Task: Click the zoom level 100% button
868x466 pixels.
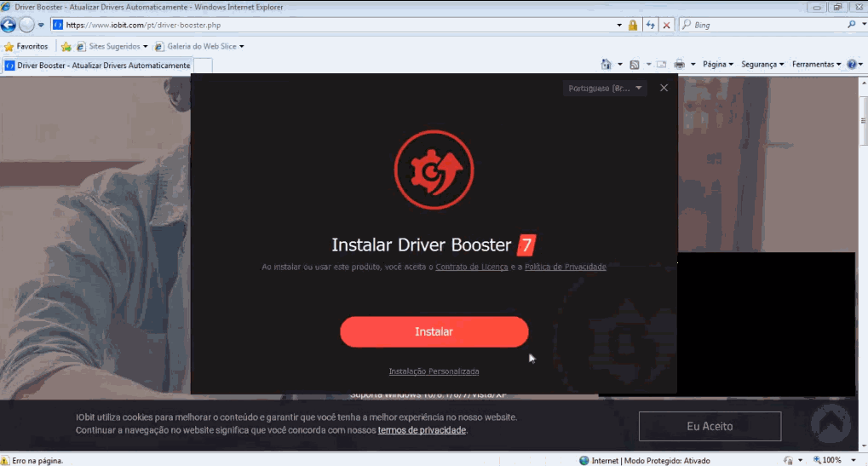Action: [828, 460]
